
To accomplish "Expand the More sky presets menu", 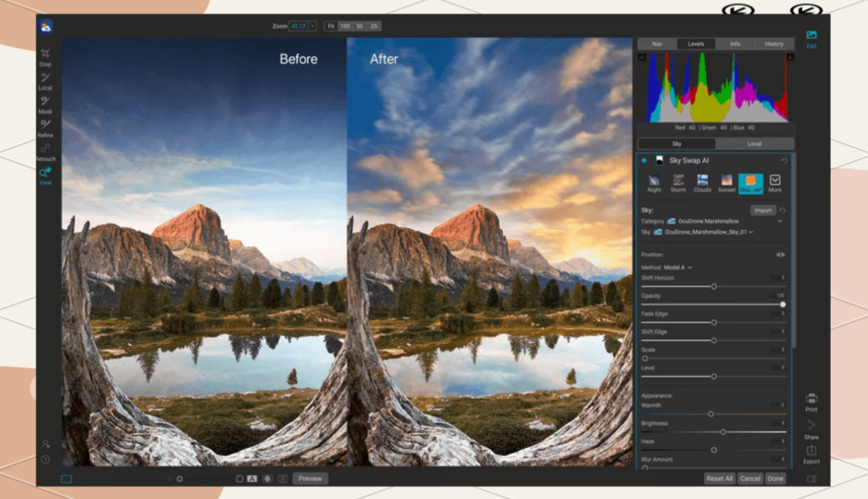I will pos(775,183).
